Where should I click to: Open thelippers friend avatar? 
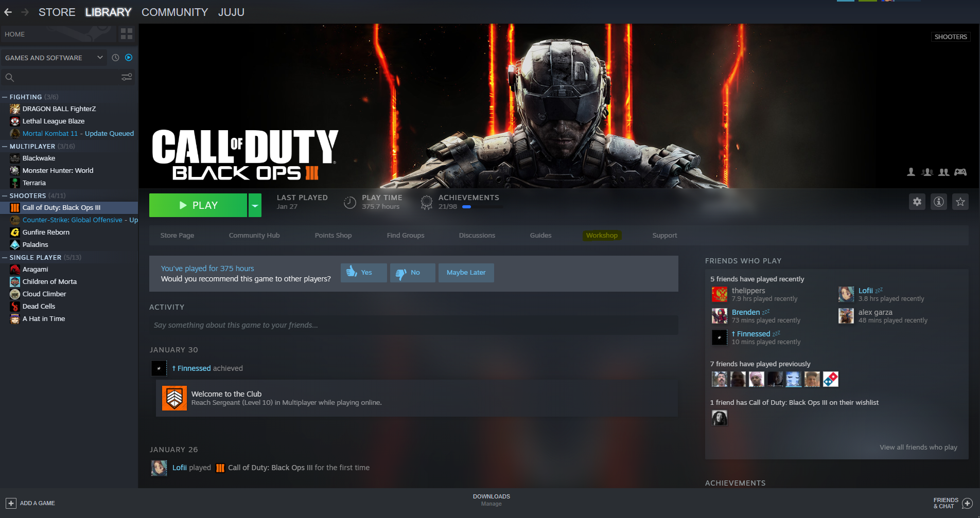[720, 294]
